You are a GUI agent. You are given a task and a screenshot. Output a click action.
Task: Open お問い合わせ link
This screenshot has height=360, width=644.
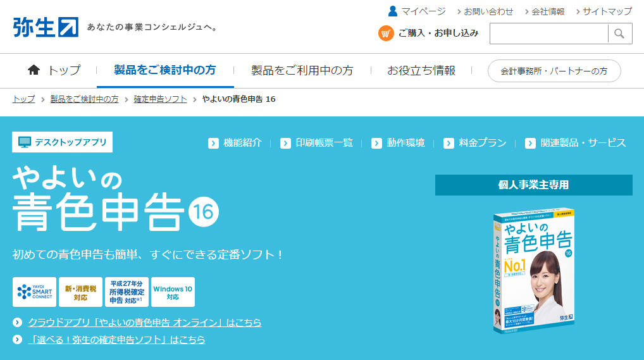[x=488, y=11]
